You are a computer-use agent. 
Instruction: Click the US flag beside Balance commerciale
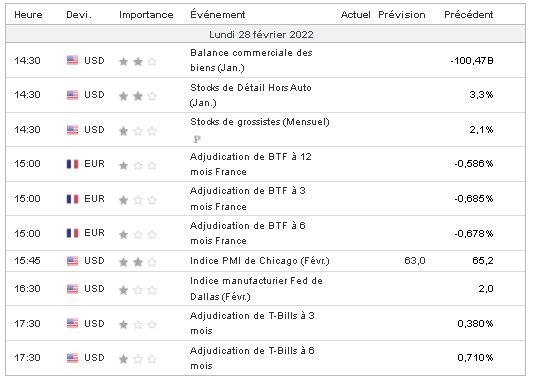[72, 60]
